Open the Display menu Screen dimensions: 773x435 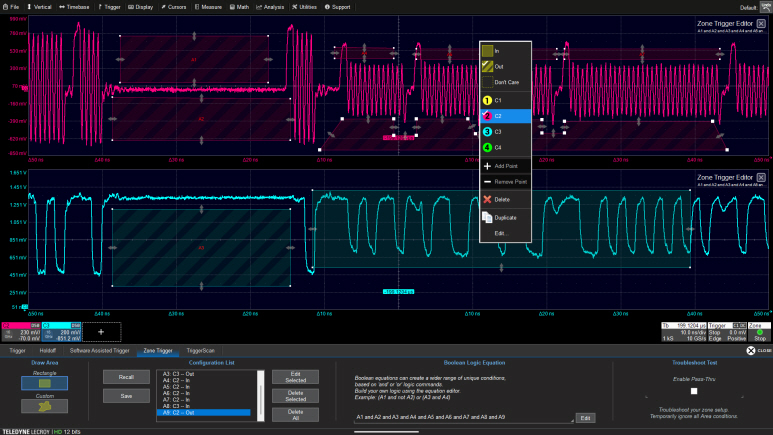click(x=141, y=7)
